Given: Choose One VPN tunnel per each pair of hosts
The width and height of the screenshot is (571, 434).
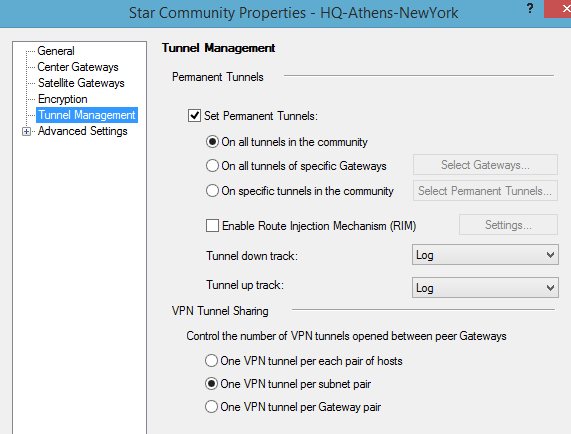Looking at the screenshot, I should (x=211, y=361).
